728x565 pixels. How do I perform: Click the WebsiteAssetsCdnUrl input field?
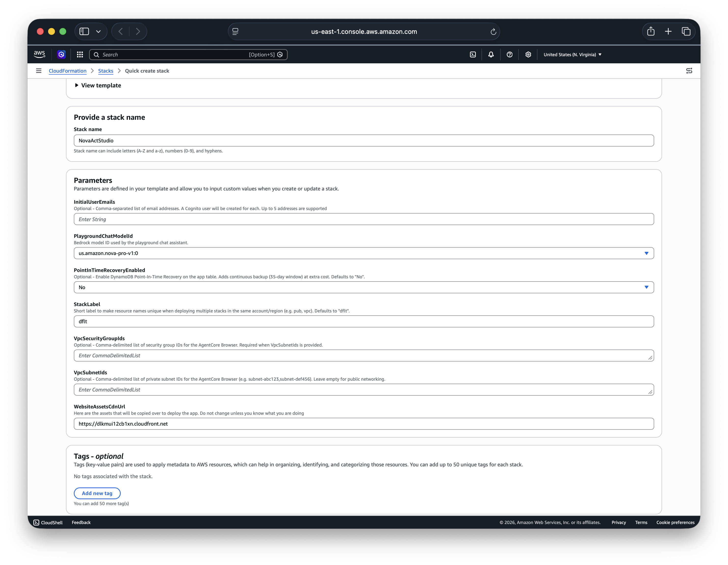[364, 424]
